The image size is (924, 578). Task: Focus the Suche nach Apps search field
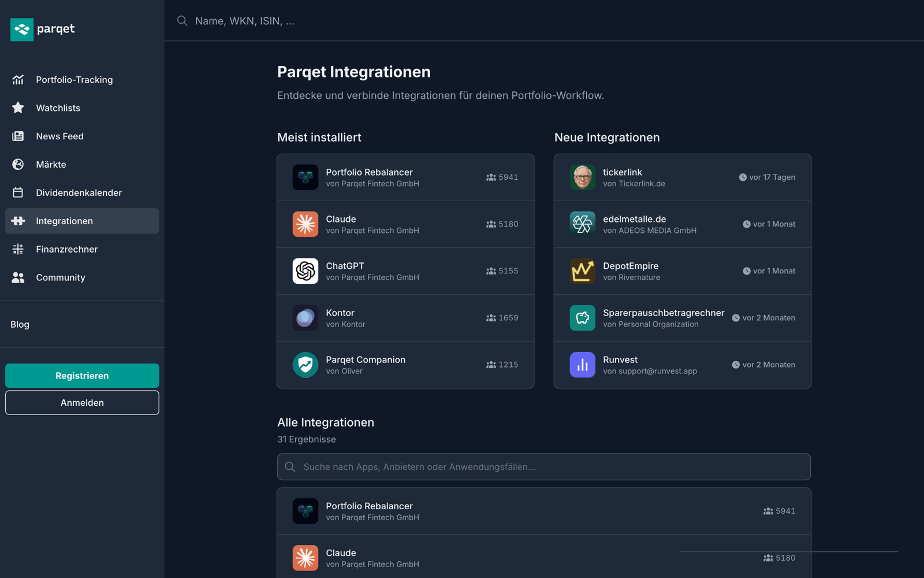544,467
